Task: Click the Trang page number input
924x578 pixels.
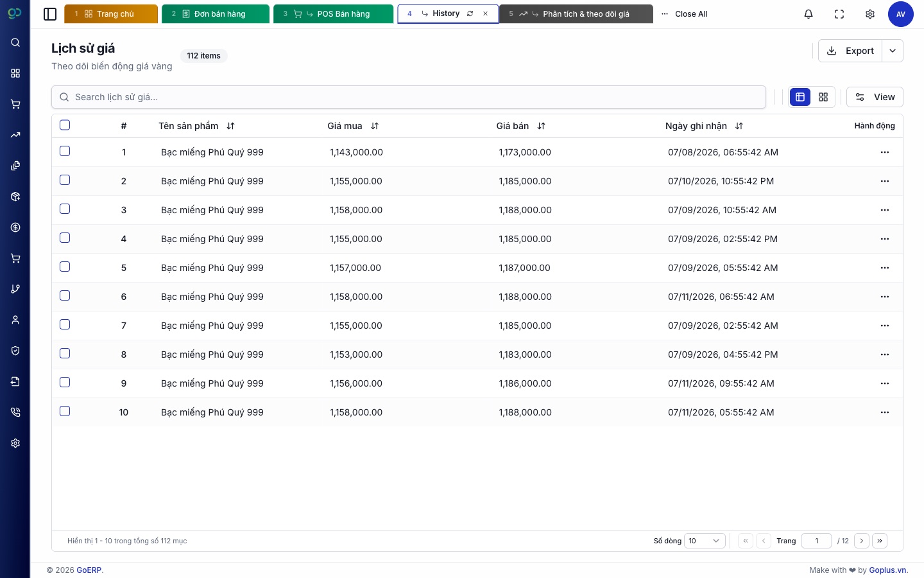Action: click(x=816, y=541)
